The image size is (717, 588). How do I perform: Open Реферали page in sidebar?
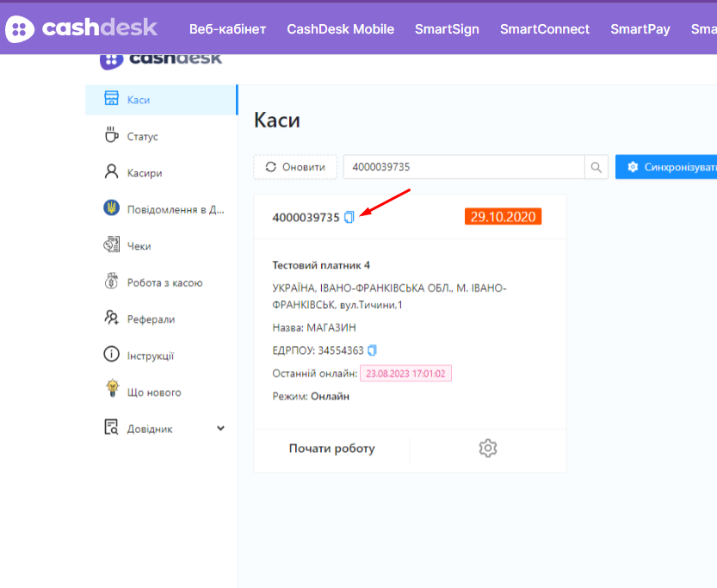(151, 319)
